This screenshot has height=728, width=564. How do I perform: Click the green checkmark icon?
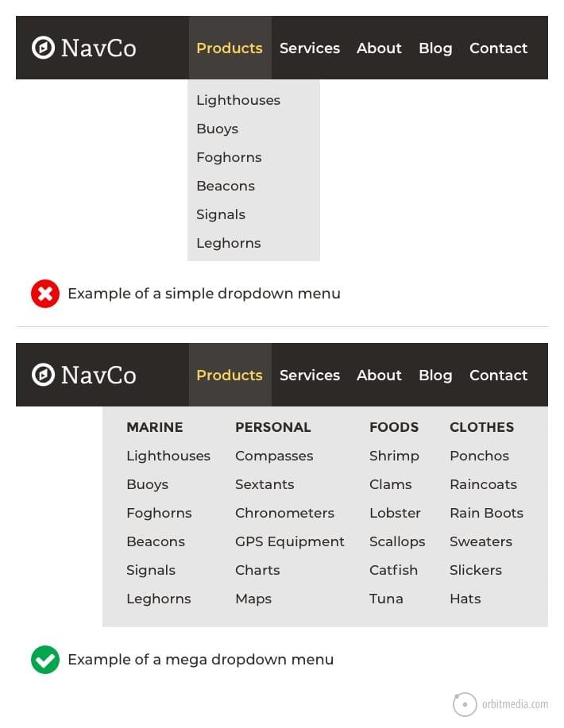click(x=45, y=659)
